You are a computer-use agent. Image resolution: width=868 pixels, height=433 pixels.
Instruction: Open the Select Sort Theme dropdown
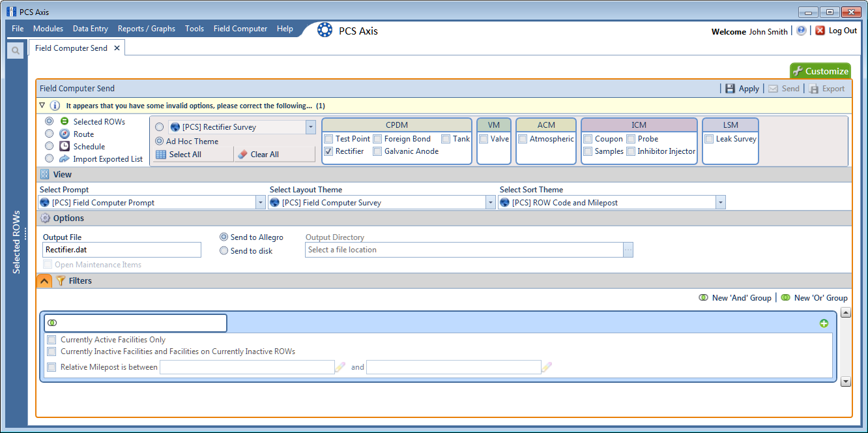click(720, 203)
